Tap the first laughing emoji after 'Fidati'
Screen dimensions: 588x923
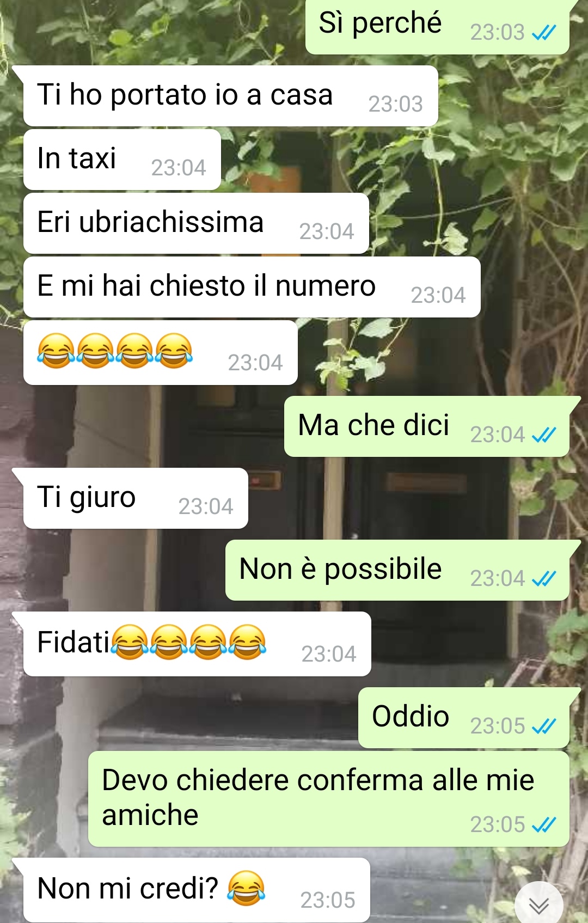pos(130,642)
